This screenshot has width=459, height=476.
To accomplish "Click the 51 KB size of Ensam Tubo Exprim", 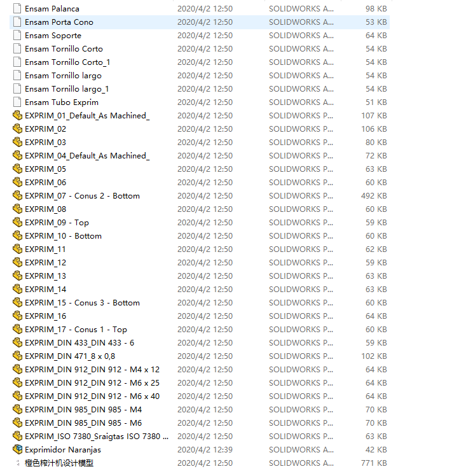I will (376, 102).
